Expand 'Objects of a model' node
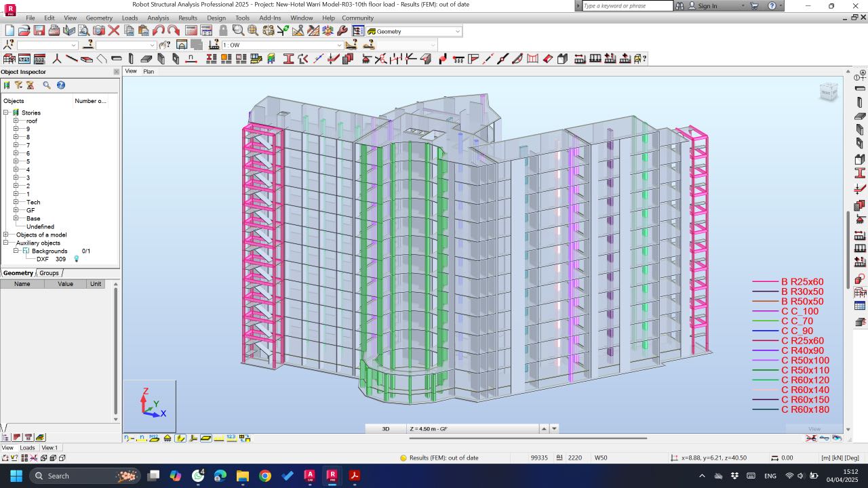Image resolution: width=868 pixels, height=488 pixels. [x=6, y=235]
